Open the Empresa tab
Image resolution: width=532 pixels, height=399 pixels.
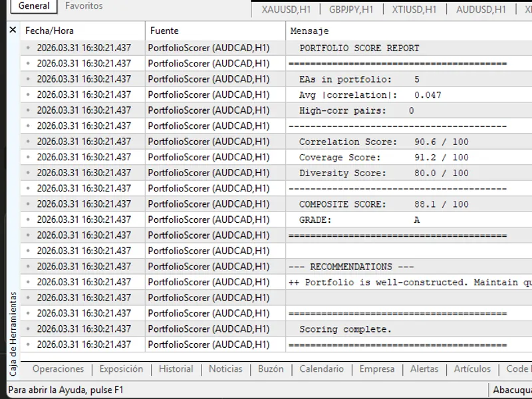click(377, 369)
